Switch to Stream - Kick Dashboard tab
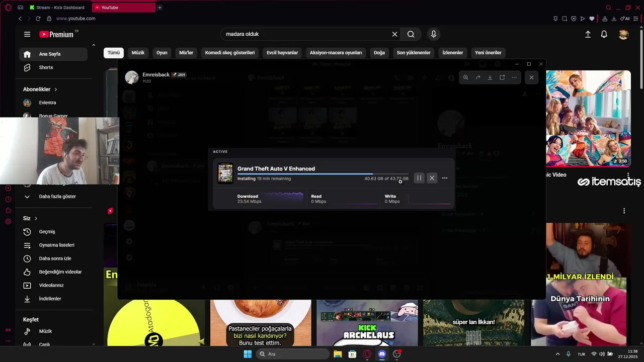The width and height of the screenshot is (644, 362). pyautogui.click(x=59, y=8)
